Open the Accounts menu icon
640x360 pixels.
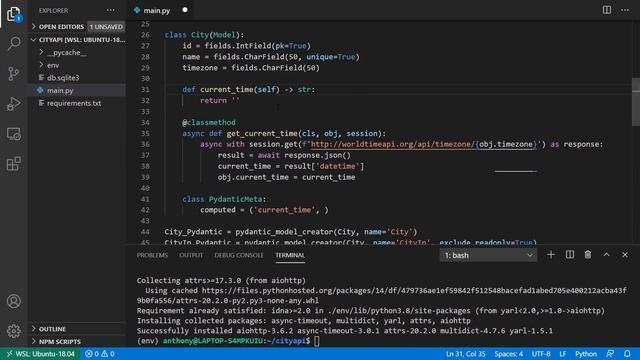pyautogui.click(x=13, y=301)
